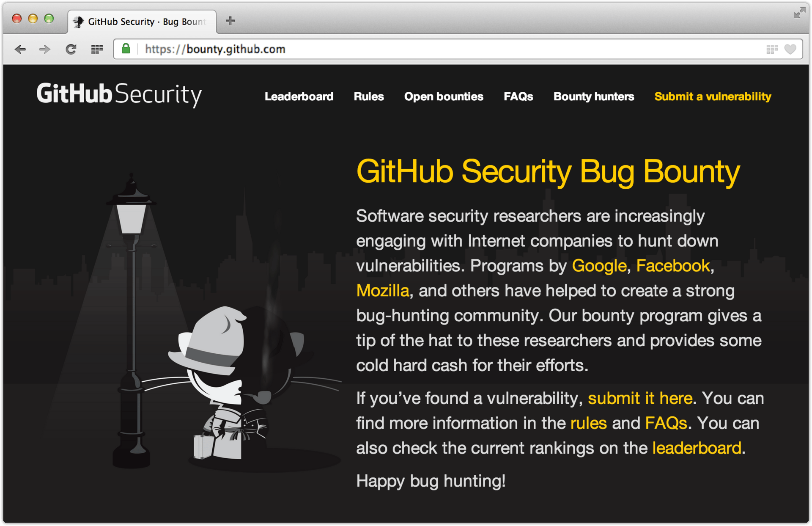Follow the Google link in the paragraph
The image size is (812, 526).
pyautogui.click(x=599, y=266)
